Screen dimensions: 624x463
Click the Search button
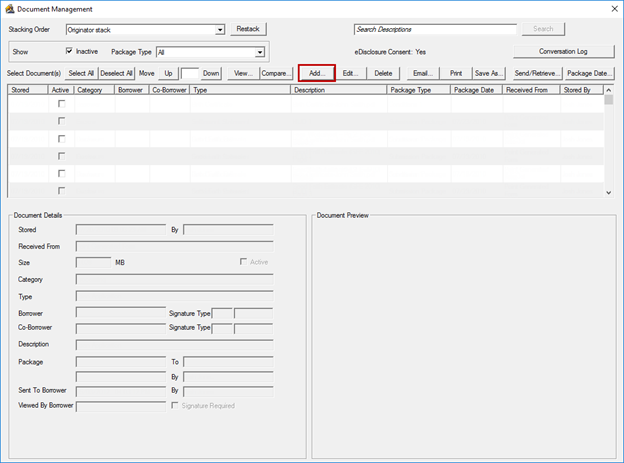click(543, 29)
